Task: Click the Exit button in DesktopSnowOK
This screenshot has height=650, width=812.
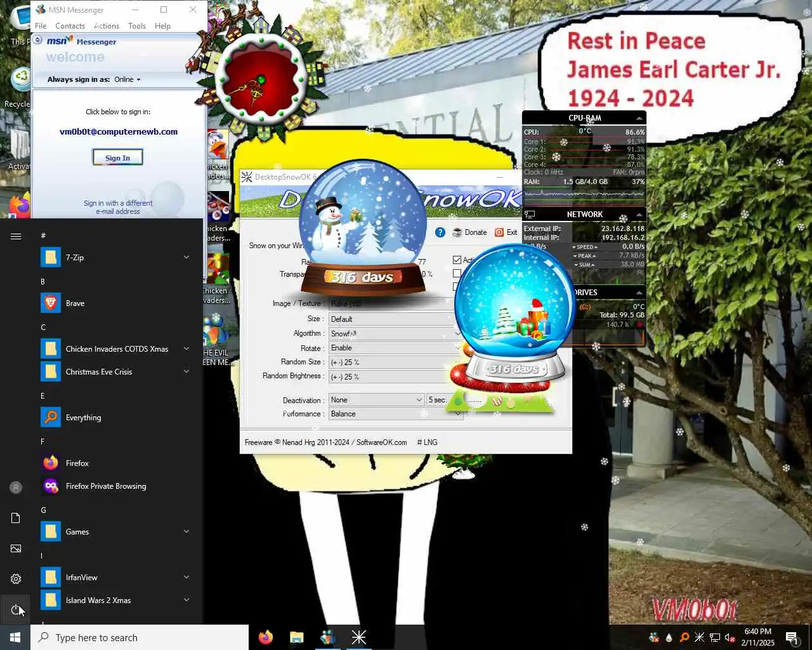Action: point(506,232)
